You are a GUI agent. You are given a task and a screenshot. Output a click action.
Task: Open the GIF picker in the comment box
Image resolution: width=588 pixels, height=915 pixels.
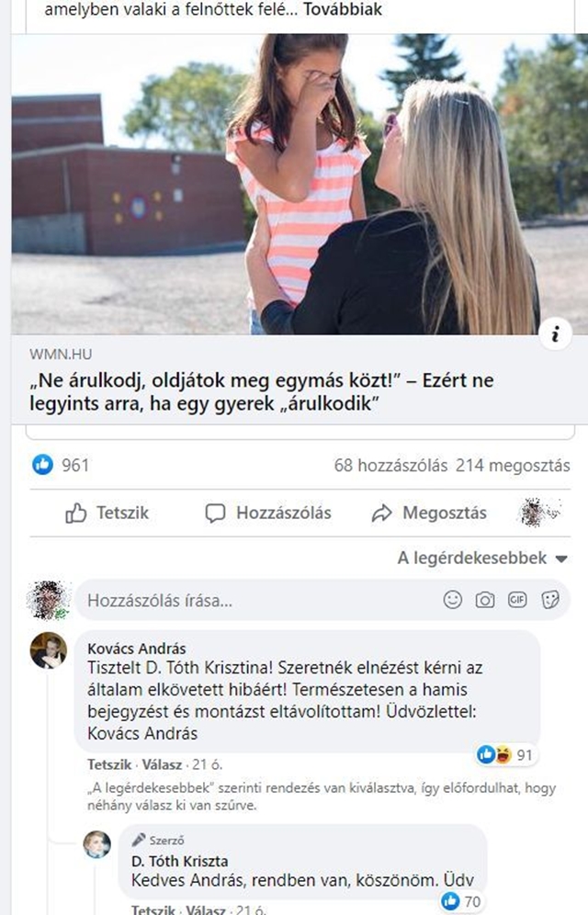517,599
